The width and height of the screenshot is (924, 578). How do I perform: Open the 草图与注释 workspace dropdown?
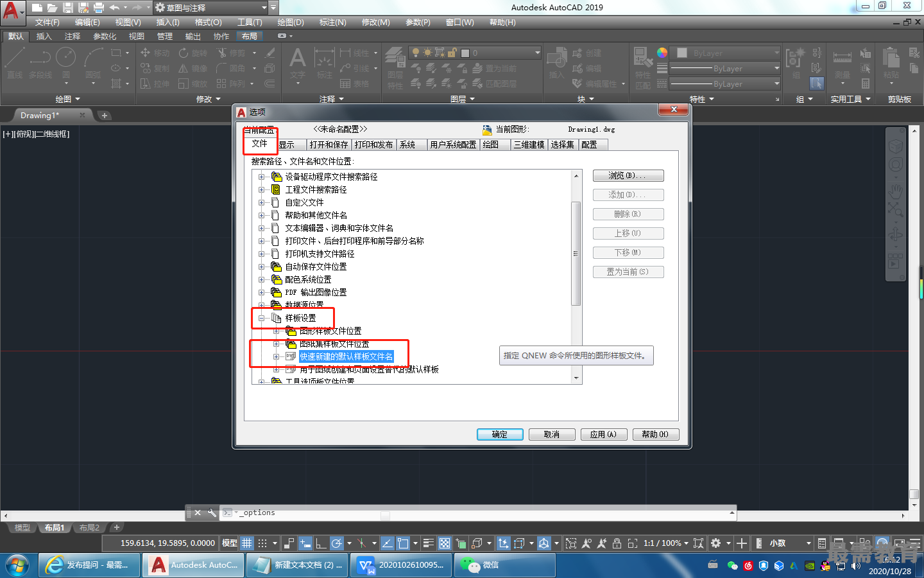pos(210,8)
